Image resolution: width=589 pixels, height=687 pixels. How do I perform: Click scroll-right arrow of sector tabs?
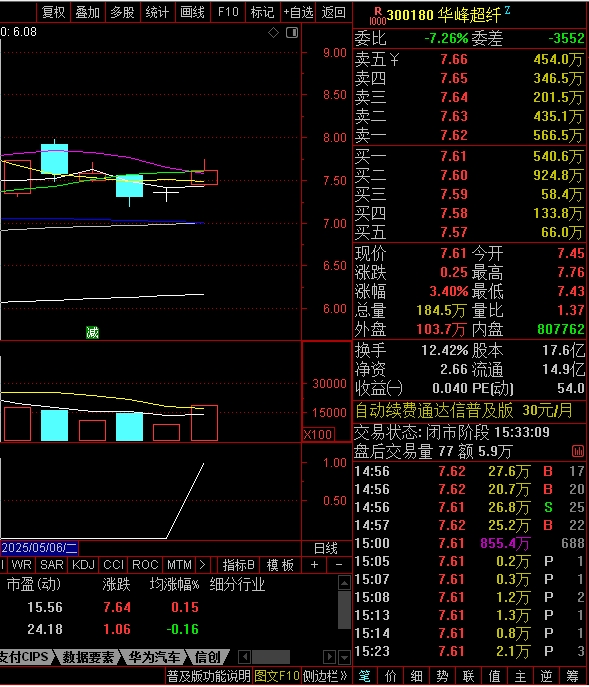pyautogui.click(x=329, y=657)
